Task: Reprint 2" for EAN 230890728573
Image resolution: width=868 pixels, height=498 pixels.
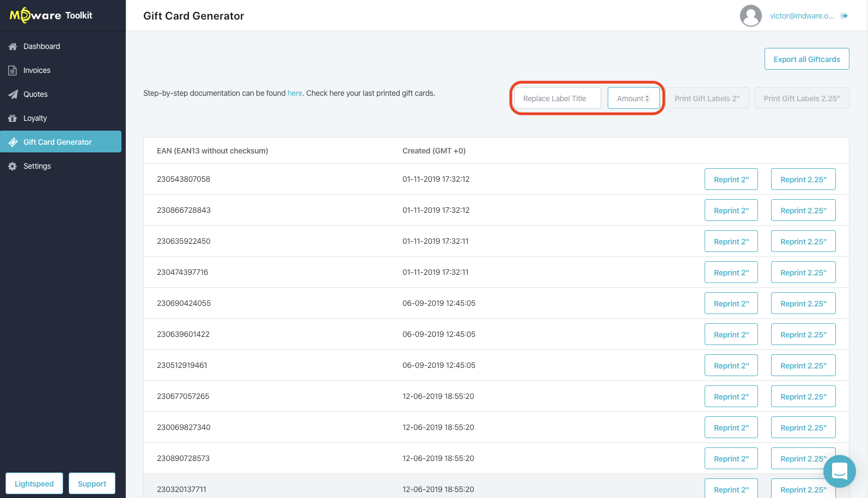Action: coord(731,458)
